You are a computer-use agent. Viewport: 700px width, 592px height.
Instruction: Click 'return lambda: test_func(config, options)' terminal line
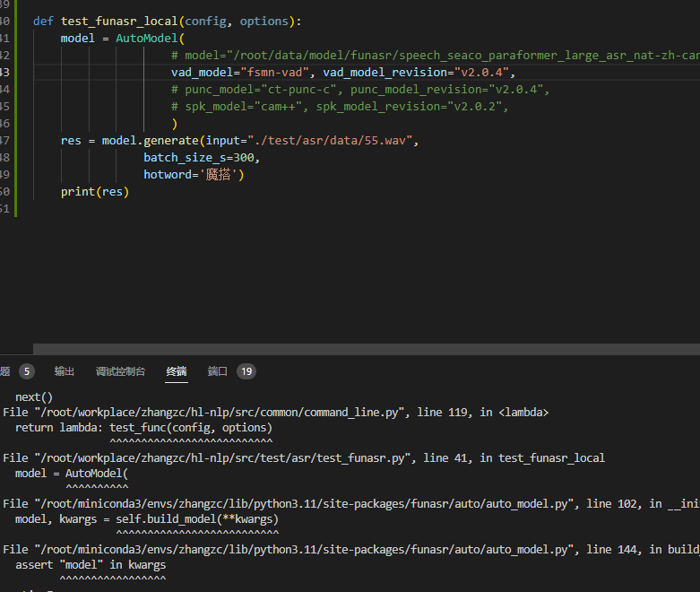pos(143,428)
